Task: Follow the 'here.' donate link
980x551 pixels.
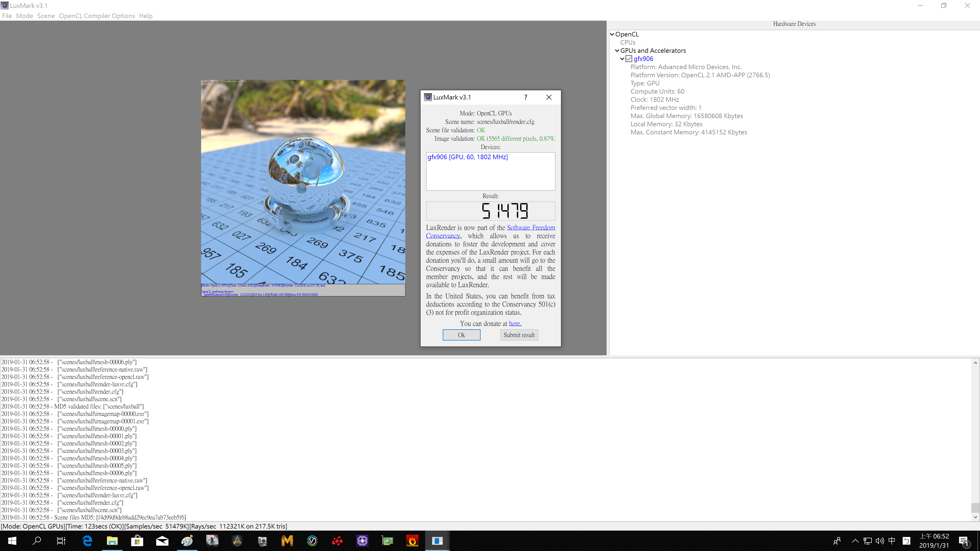Action: [515, 323]
